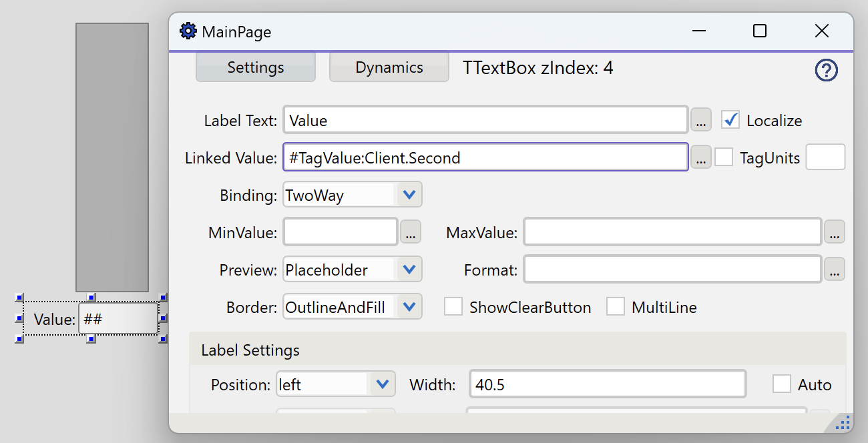Open ellipsis editor for Label Text
This screenshot has height=443, width=868.
[700, 121]
